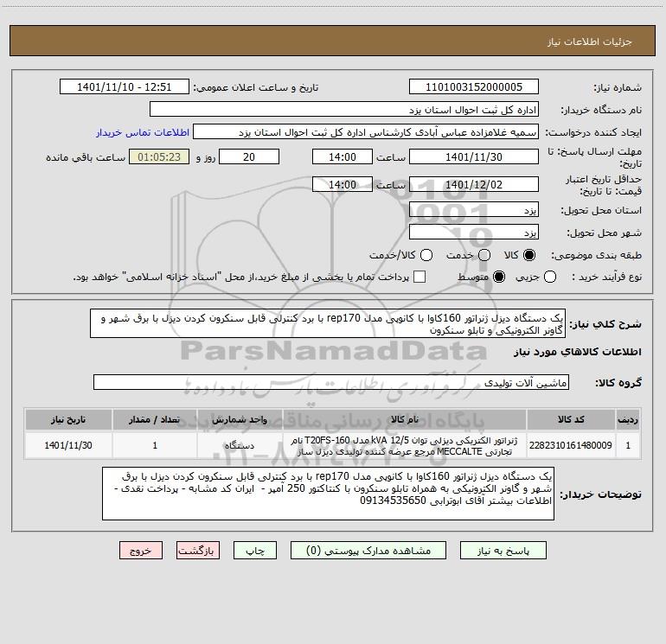Click the کد کالا column header
666x644 pixels.
tap(571, 419)
